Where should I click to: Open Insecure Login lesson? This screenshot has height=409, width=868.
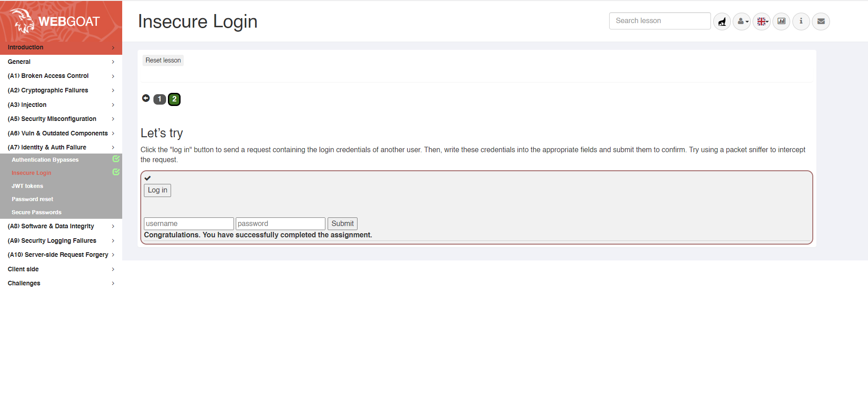(x=31, y=173)
